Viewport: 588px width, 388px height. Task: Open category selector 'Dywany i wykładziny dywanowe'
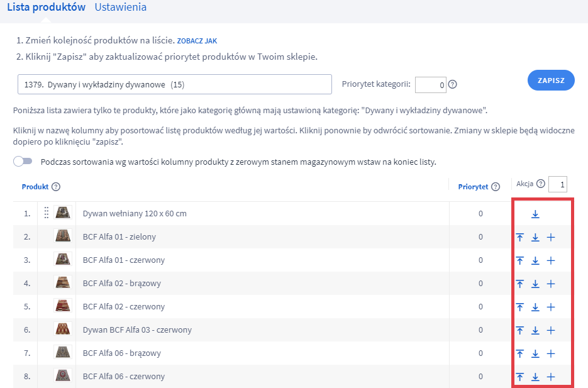point(175,84)
